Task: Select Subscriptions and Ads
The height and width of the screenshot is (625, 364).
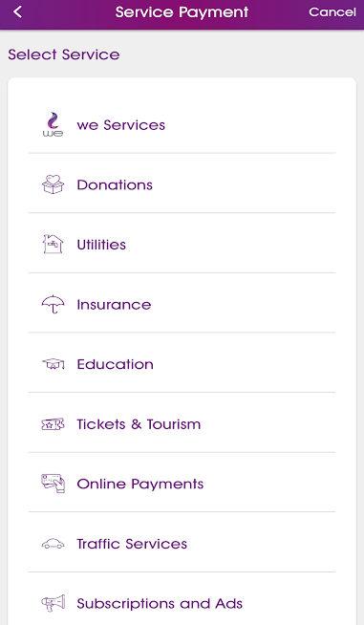Action: click(x=182, y=603)
